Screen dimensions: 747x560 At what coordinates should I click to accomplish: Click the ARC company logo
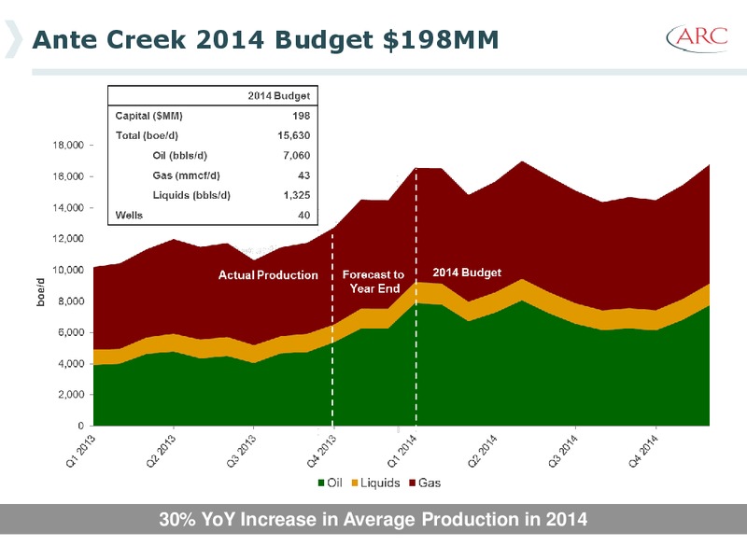(698, 37)
